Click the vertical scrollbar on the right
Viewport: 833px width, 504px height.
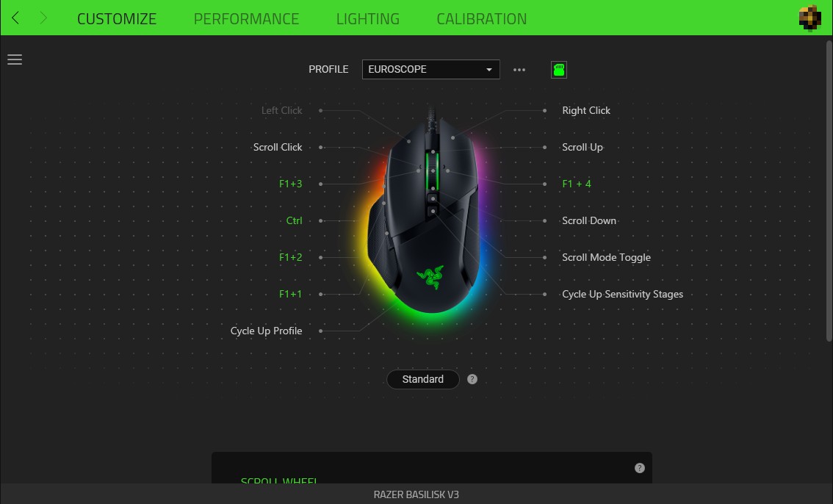point(829,191)
